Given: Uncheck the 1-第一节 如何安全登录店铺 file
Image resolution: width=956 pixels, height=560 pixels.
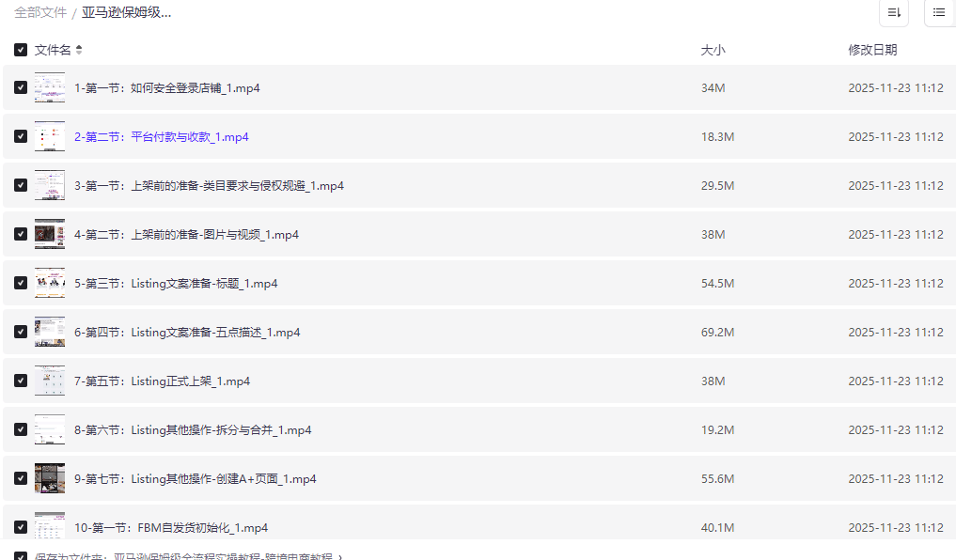Looking at the screenshot, I should coord(21,87).
